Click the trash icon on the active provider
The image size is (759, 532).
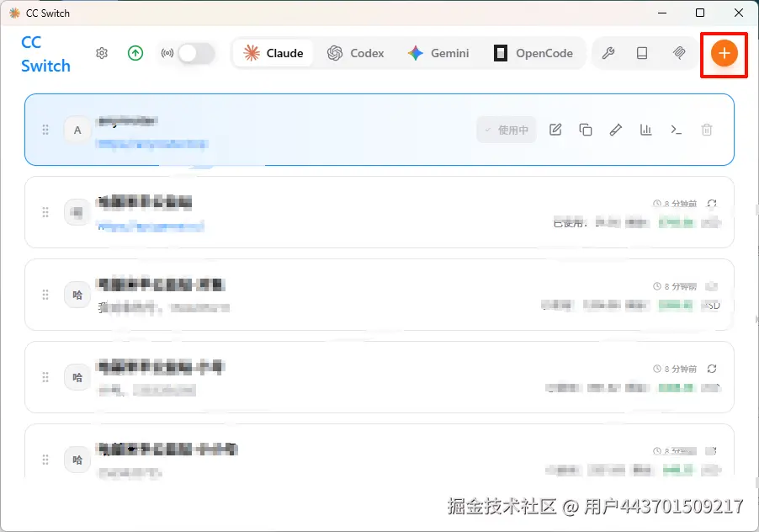(707, 130)
